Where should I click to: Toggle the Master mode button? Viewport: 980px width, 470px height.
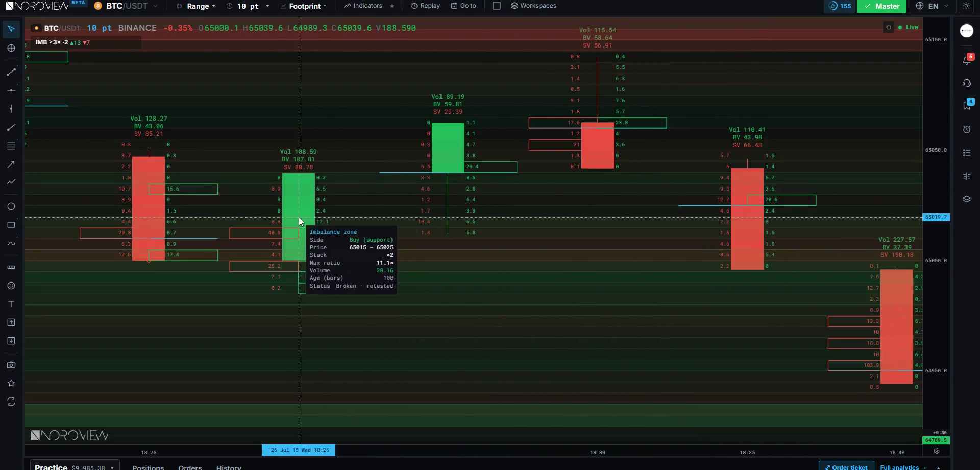click(881, 6)
